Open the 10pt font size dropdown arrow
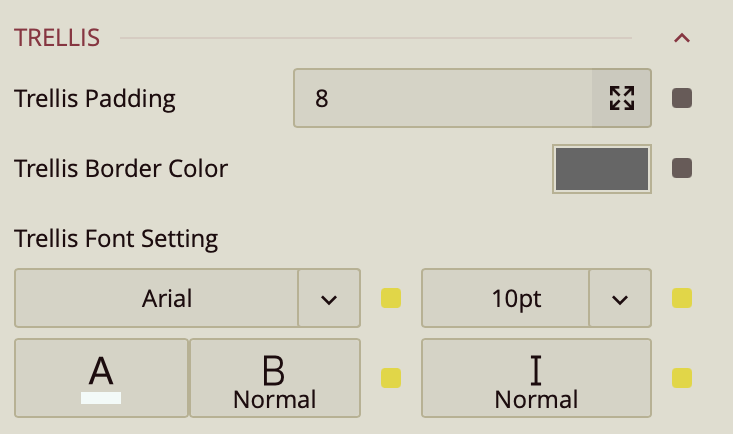 (620, 298)
